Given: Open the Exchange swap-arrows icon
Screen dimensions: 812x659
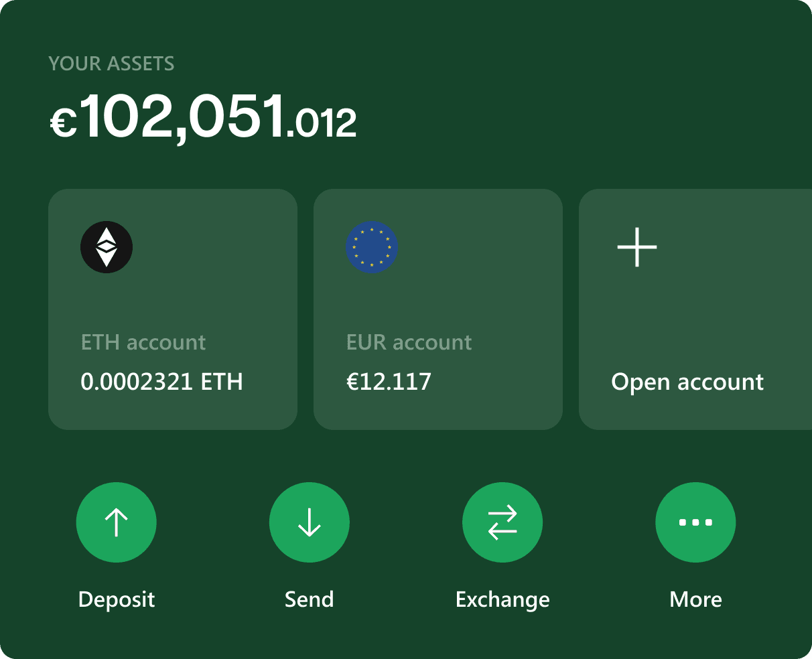Looking at the screenshot, I should (x=502, y=522).
